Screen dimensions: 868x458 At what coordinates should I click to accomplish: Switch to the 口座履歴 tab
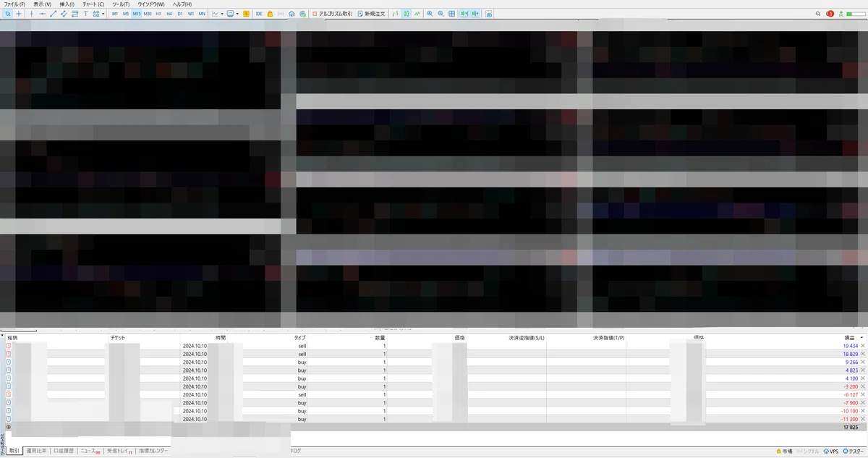coord(64,451)
